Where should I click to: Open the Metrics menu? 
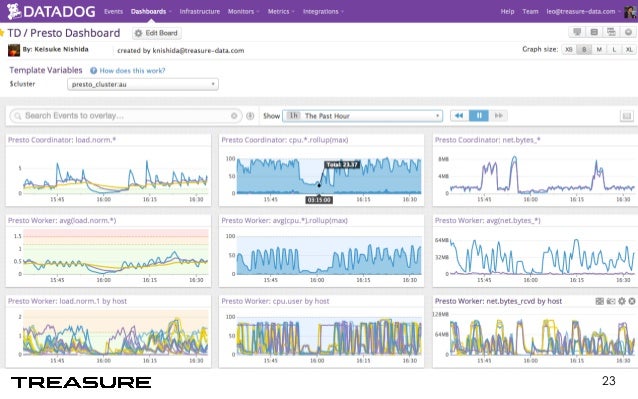(280, 11)
